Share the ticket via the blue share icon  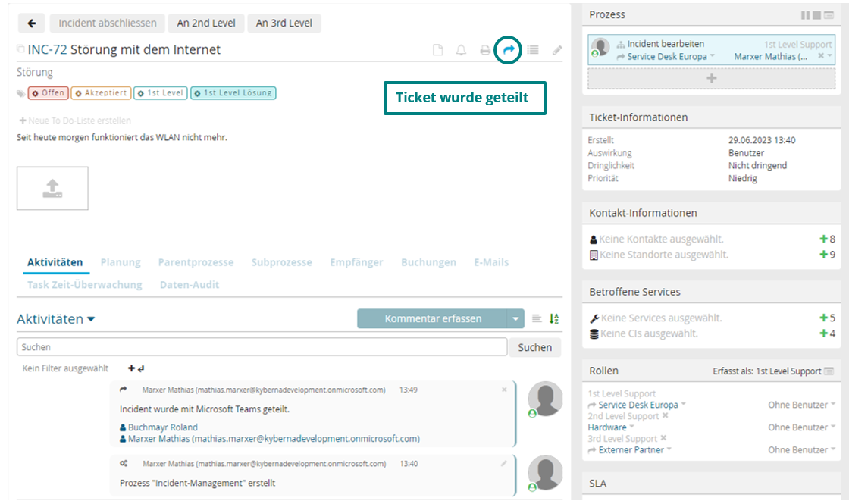click(x=509, y=50)
